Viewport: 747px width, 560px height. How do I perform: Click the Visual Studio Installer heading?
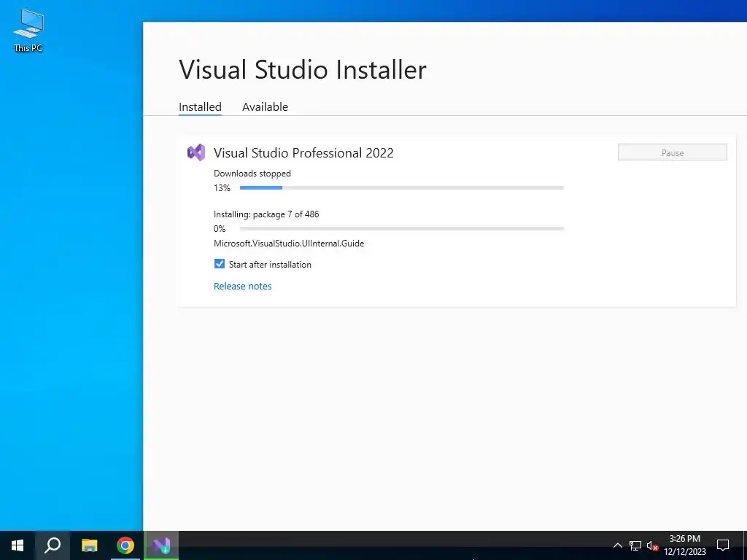[303, 69]
